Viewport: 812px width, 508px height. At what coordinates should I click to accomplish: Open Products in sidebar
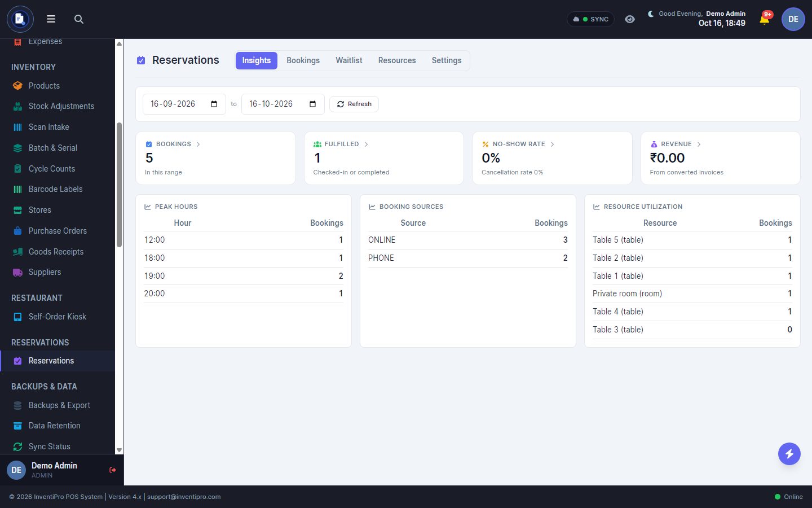[58, 86]
